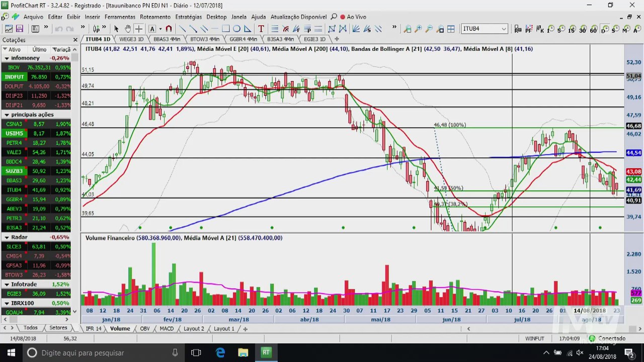Viewport: 644px width, 362px height.
Task: Click the Windows search box
Action: coord(83,353)
